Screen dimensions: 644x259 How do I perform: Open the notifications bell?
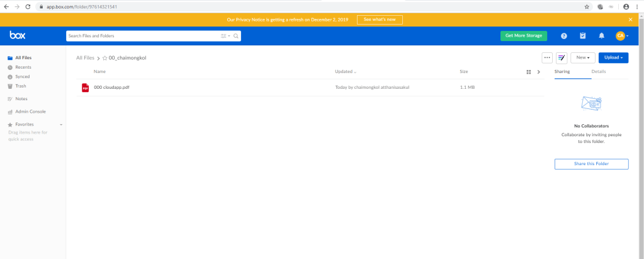pyautogui.click(x=601, y=36)
